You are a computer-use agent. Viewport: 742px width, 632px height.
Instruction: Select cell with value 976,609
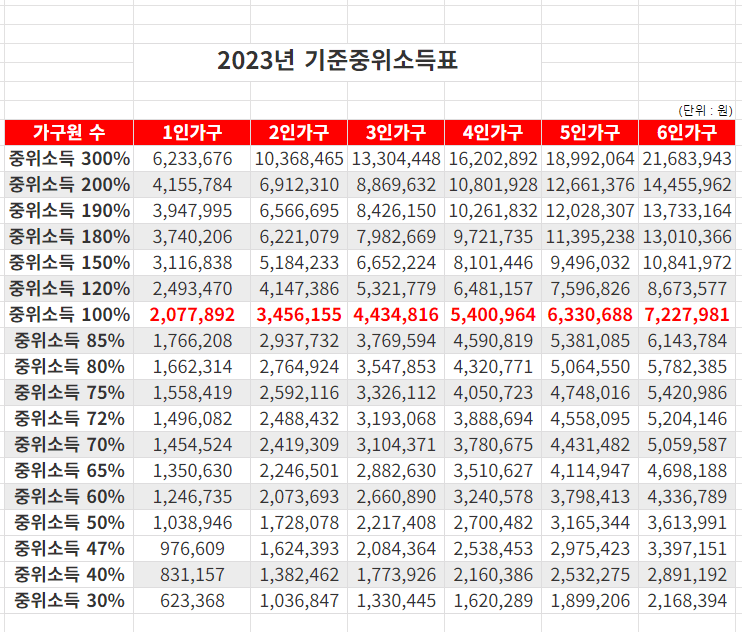192,549
